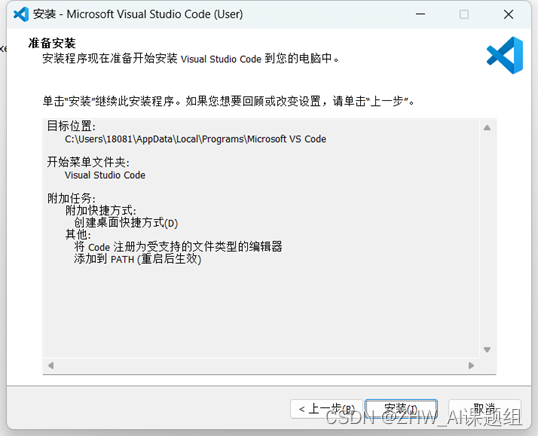
Task: Click the 添加到 PATH (重启后生效) line
Action: [x=137, y=259]
